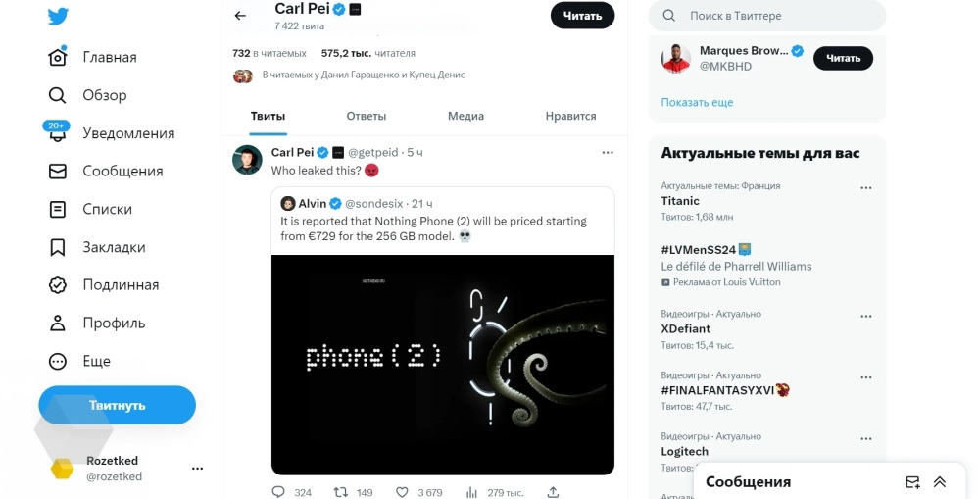The height and width of the screenshot is (499, 980).
Task: Switch to the Ответы tab
Action: [x=367, y=116]
